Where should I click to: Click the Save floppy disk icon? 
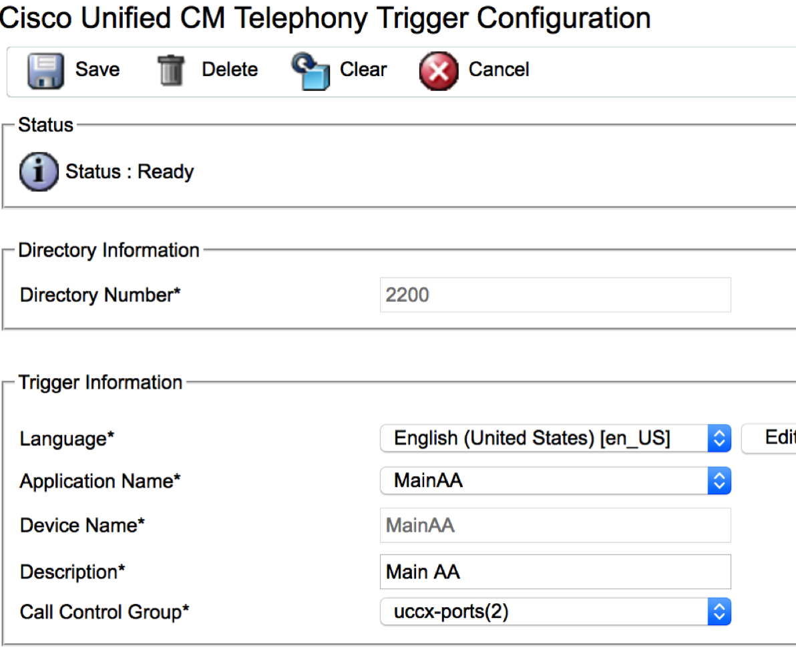pyautogui.click(x=45, y=71)
